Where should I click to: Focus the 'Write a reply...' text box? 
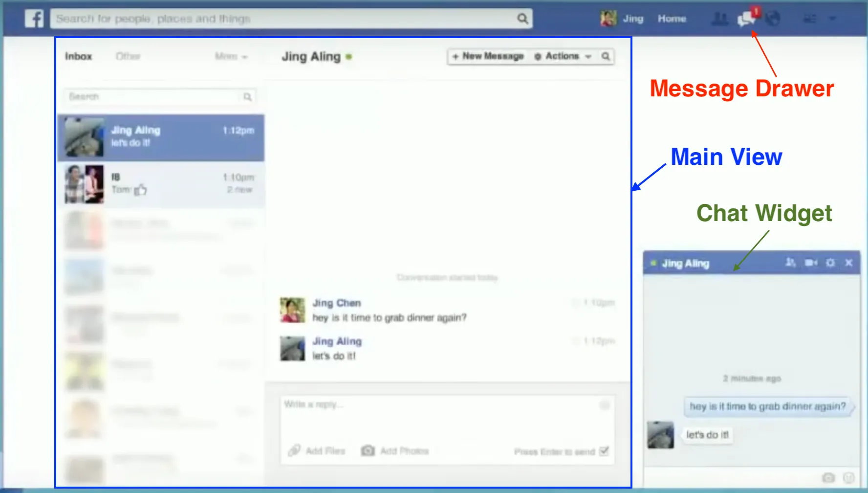click(447, 417)
